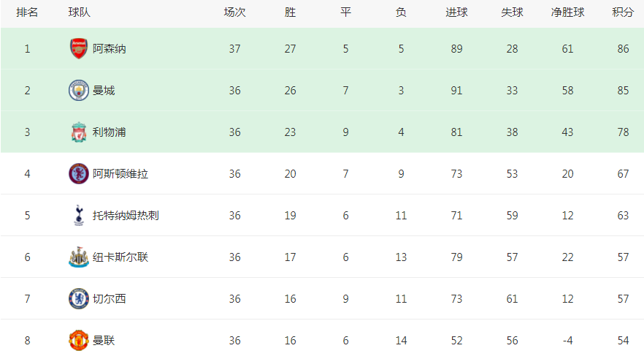This screenshot has width=644, height=359.
Task: Click the 进球 column header
Action: coord(457,12)
